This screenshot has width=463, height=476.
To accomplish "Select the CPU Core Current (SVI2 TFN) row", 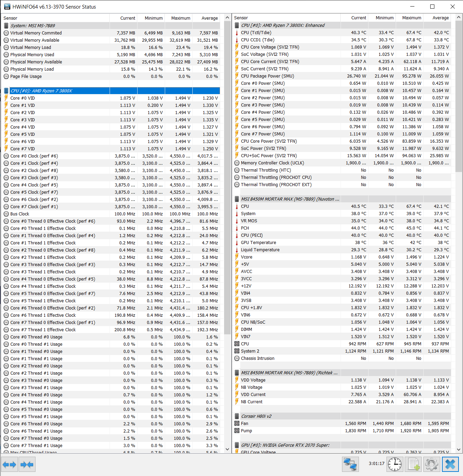I will tap(342, 61).
